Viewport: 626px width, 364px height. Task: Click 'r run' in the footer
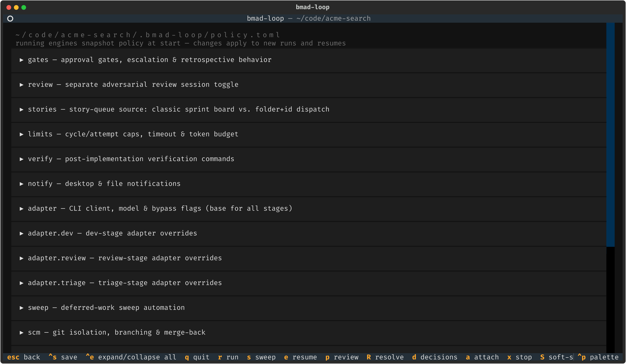(228, 357)
